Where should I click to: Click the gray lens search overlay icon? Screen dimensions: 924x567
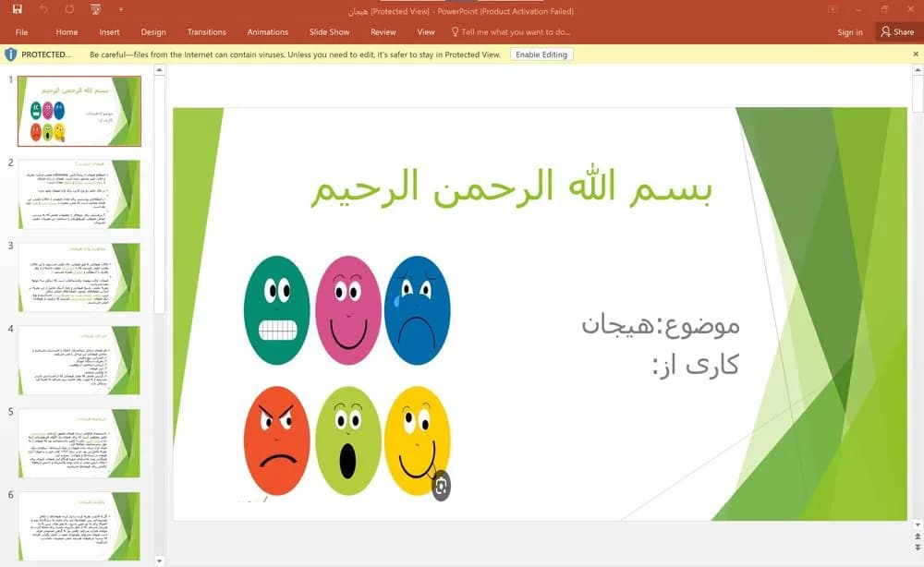[441, 486]
